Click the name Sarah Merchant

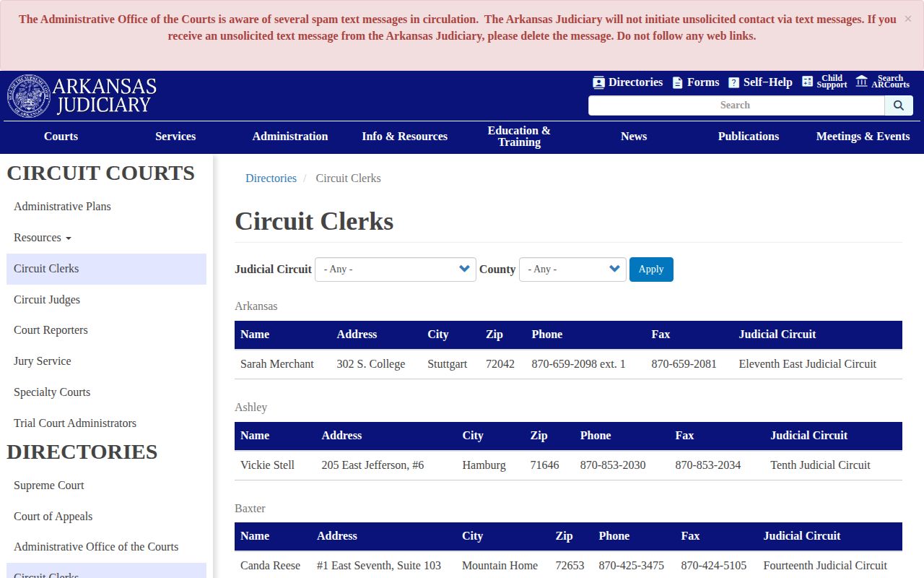(x=277, y=364)
